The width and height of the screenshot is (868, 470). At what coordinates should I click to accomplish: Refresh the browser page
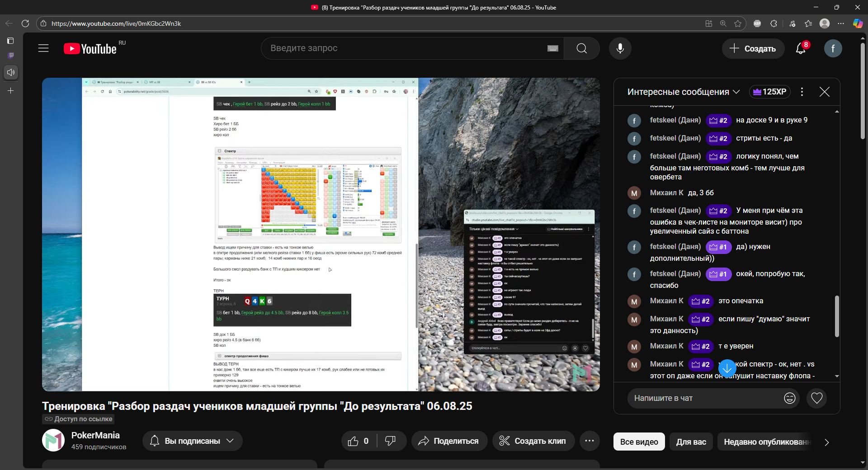25,23
